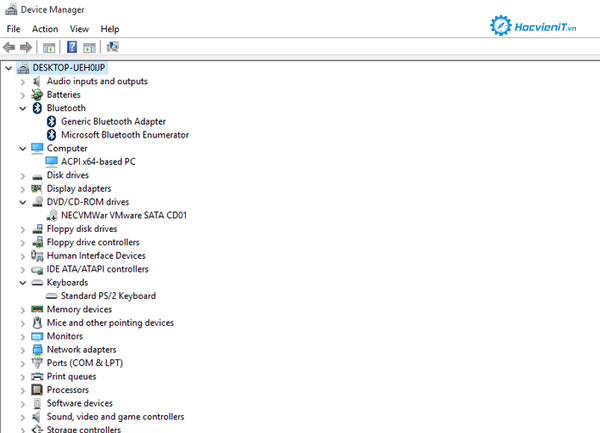Click the Processors category icon

click(37, 390)
